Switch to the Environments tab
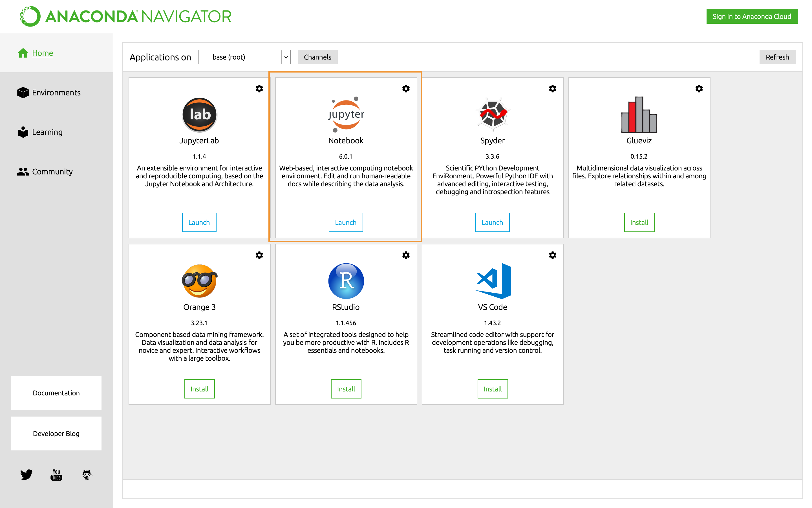 [x=56, y=92]
